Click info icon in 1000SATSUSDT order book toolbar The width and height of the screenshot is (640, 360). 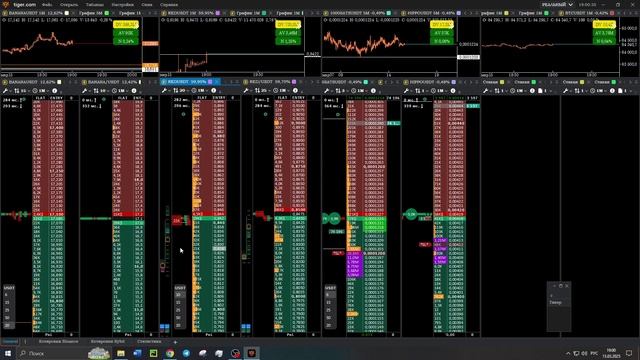click(373, 91)
